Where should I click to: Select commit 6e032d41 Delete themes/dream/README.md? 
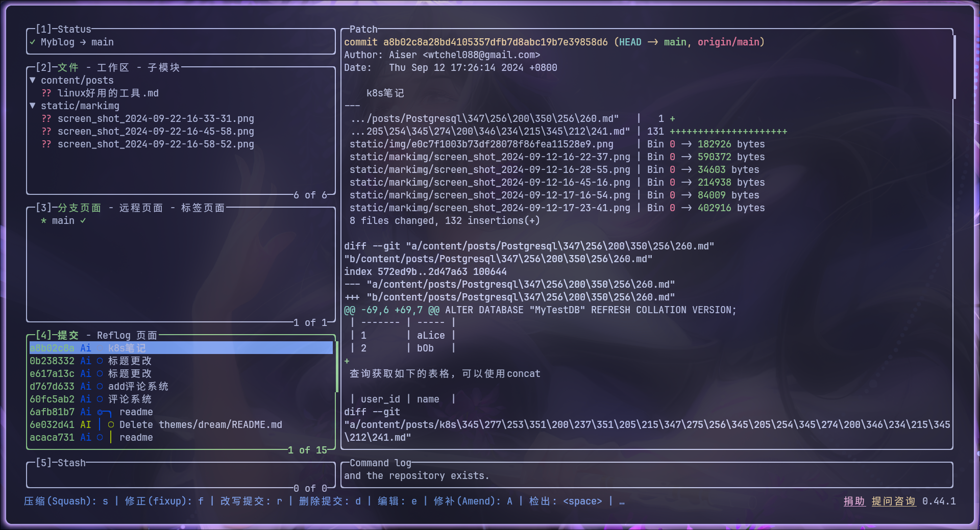tap(181, 424)
